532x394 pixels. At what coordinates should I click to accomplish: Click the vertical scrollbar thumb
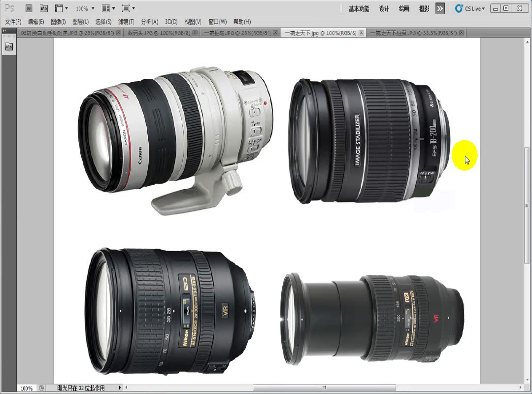click(527, 206)
